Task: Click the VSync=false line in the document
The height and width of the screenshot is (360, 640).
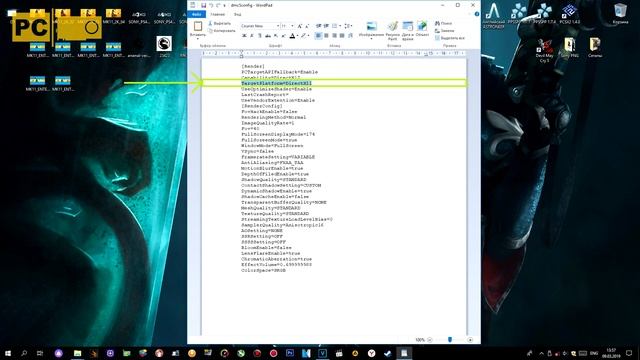Action: (258, 151)
